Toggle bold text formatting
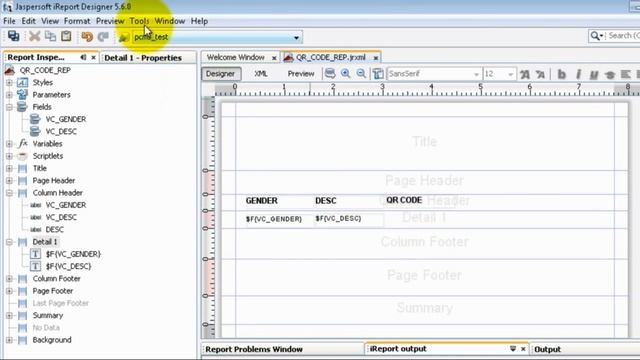640x360 pixels. 562,74
